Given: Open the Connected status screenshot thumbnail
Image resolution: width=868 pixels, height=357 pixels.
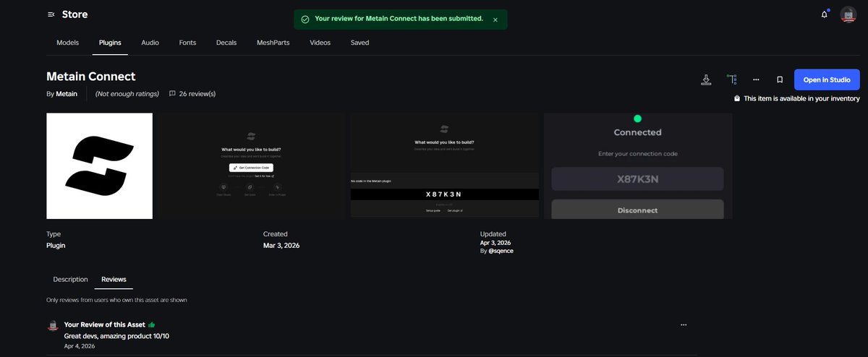Looking at the screenshot, I should [637, 165].
